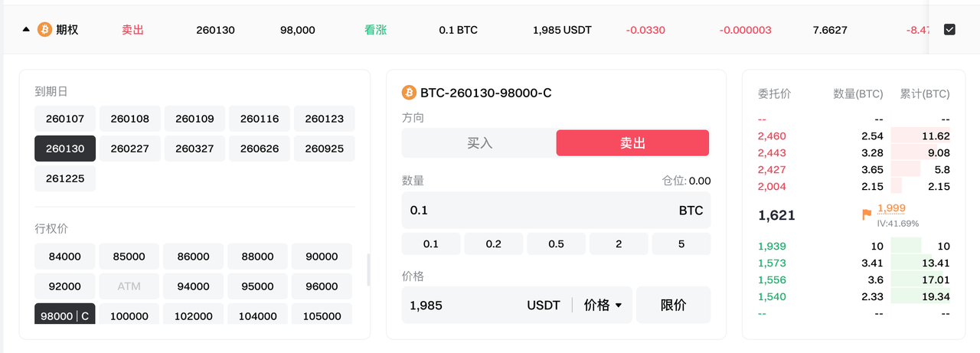Collapse the 期权 row with the triangle arrow
This screenshot has width=980, height=353.
coord(26,30)
